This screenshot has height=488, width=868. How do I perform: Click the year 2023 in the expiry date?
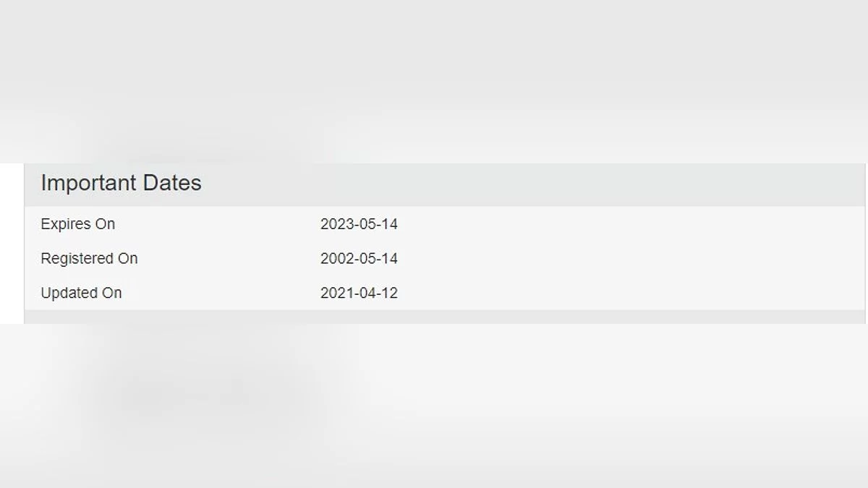[x=335, y=224]
